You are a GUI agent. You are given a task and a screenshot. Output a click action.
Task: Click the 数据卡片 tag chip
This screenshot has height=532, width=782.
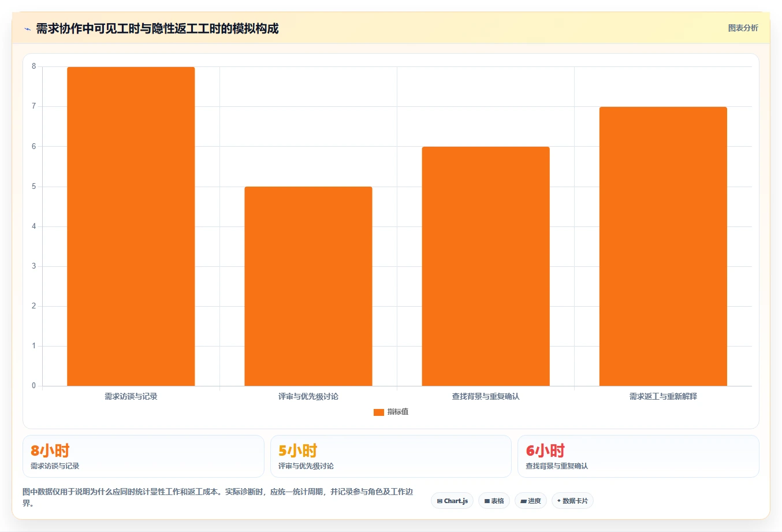pos(572,501)
